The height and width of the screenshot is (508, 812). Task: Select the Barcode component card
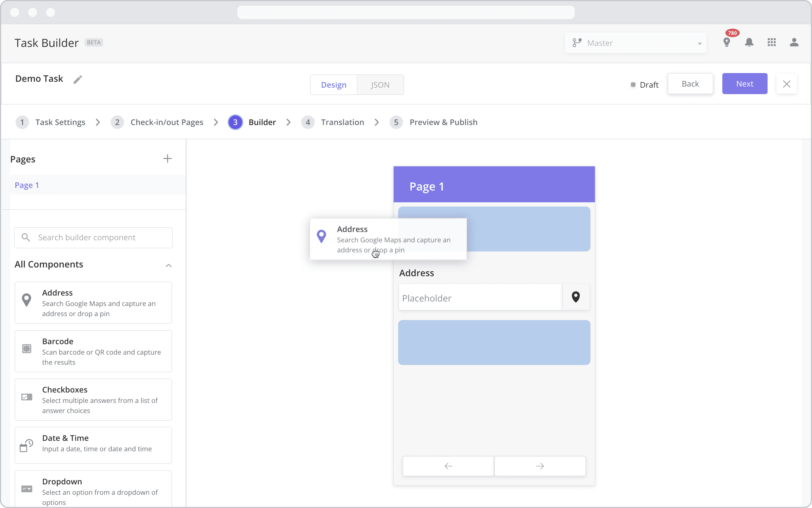pos(93,351)
